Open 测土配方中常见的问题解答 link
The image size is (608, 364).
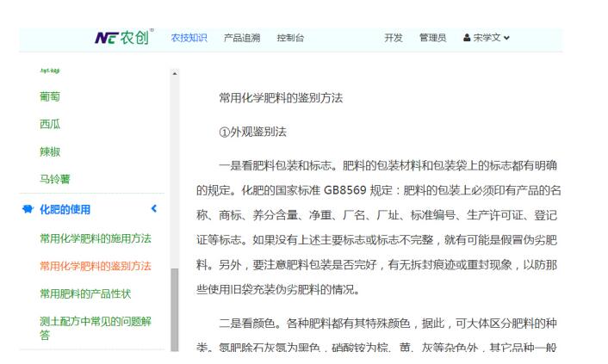(95, 327)
